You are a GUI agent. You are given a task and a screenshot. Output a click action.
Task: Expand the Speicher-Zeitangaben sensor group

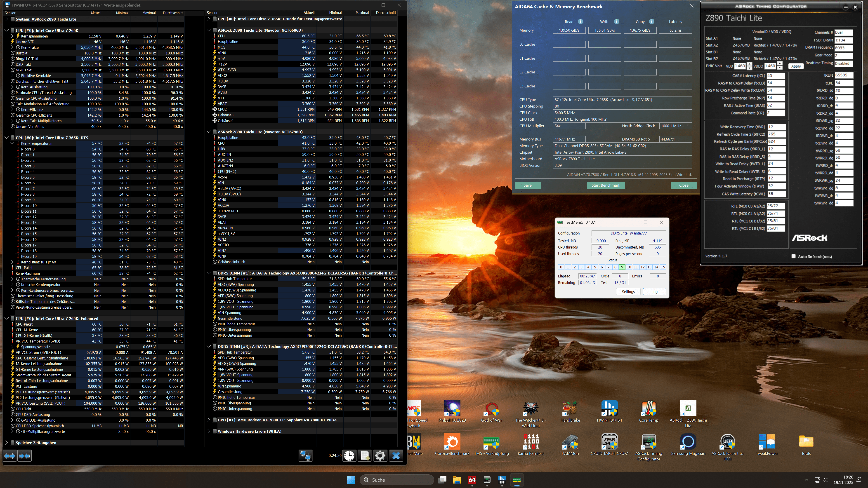click(x=6, y=443)
